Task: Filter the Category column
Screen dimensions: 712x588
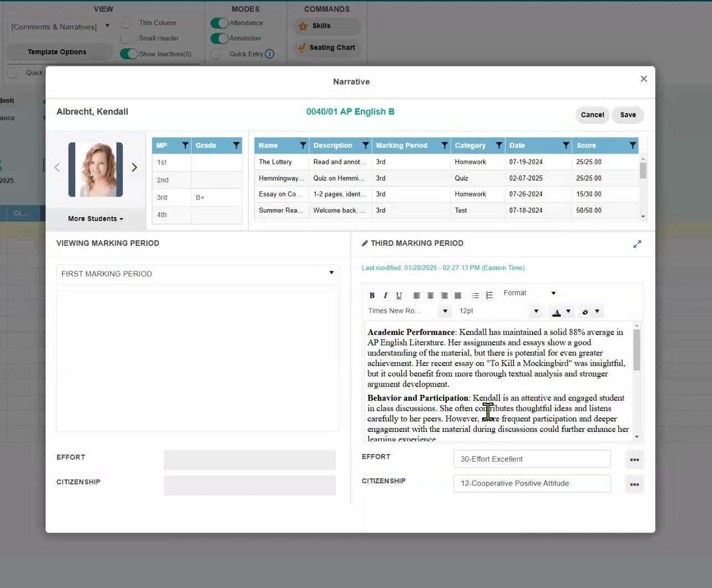Action: pos(499,146)
